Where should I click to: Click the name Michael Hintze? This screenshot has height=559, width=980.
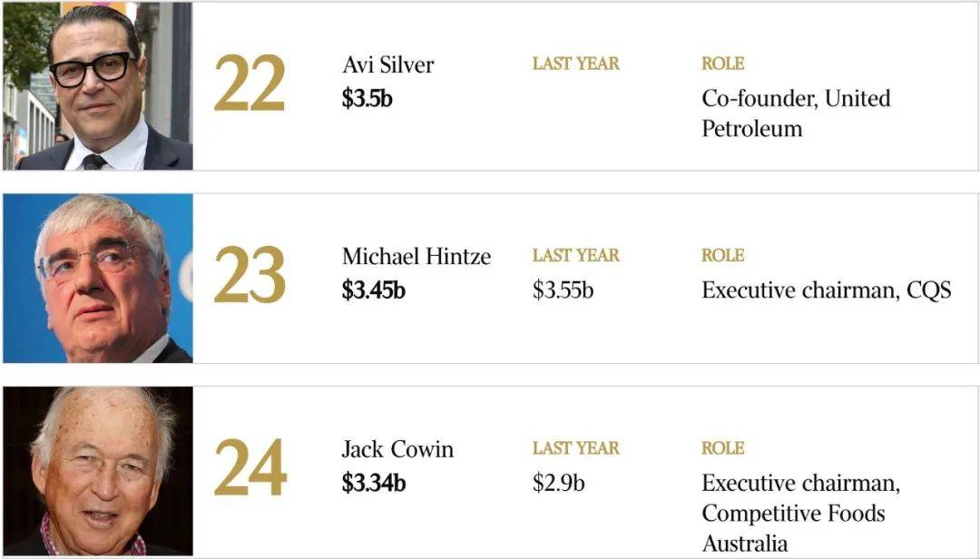click(x=416, y=257)
